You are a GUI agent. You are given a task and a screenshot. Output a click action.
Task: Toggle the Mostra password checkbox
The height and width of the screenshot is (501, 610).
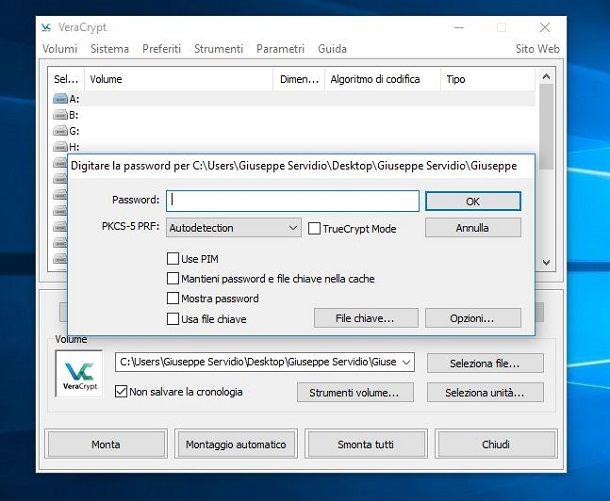coord(174,299)
